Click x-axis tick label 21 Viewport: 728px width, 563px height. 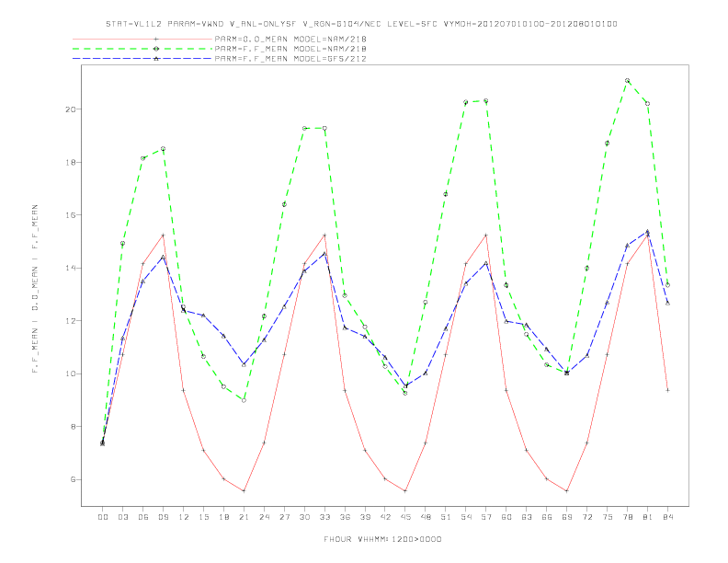[245, 517]
